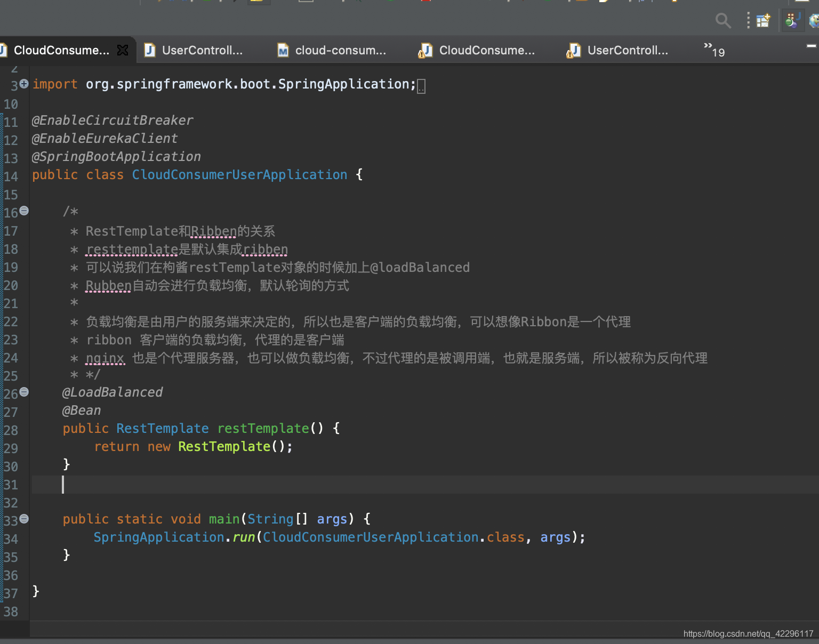Switch to the UserControll... tab without warning
The height and width of the screenshot is (644, 819).
[x=202, y=50]
